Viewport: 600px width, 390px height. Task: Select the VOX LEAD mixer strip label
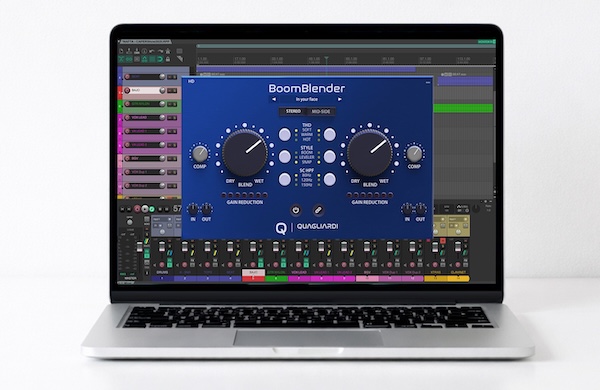click(299, 272)
